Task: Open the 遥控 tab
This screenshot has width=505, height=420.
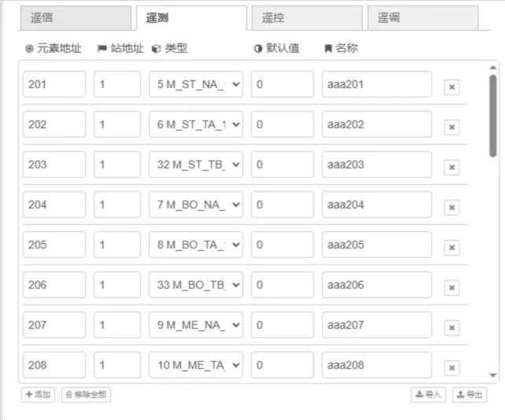Action: [308, 18]
